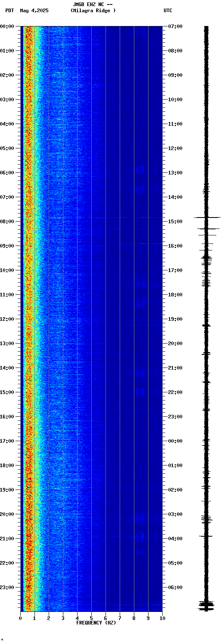Click the 03:00 UTC label on right axis
The width and height of the screenshot is (224, 644).
[x=175, y=514]
